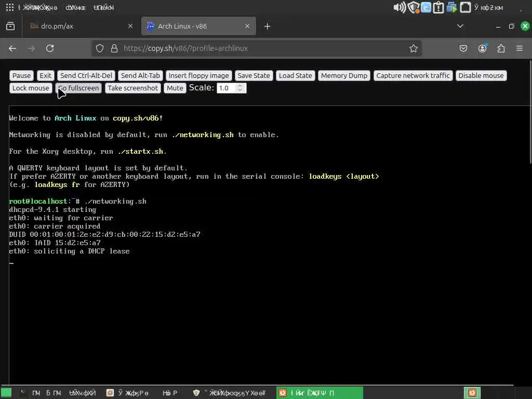
Task: Click the volume speaker icon in system tray
Action: (400, 7)
